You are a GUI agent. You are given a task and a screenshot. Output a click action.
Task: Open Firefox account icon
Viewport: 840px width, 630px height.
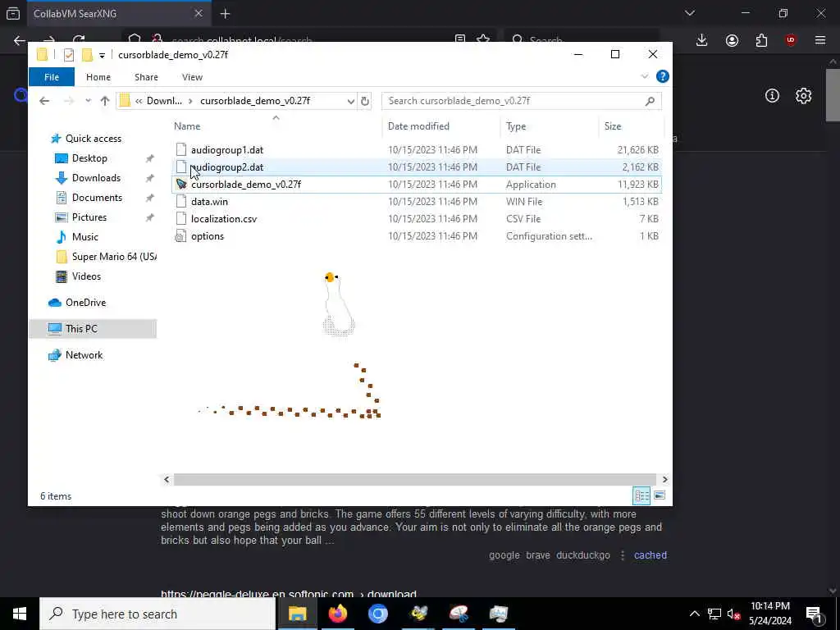click(732, 40)
